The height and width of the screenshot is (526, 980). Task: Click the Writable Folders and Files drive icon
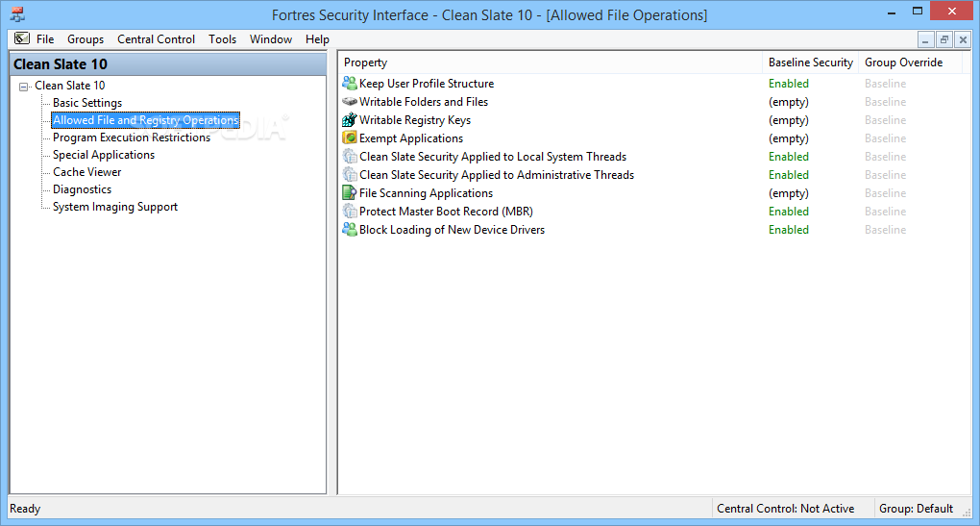point(350,101)
